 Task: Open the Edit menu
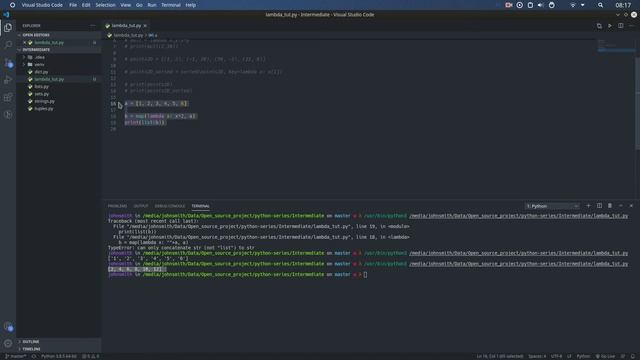86,5
